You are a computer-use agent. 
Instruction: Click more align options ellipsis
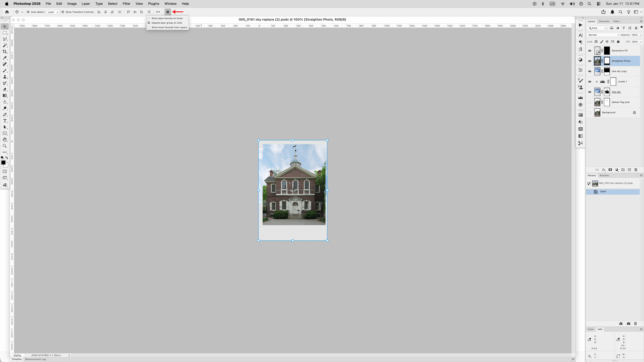coord(158,12)
